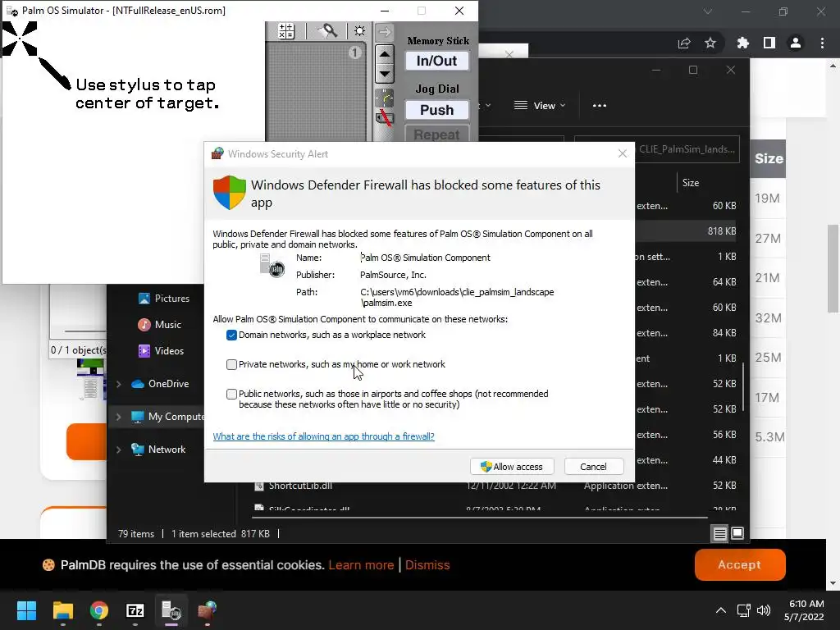The image size is (840, 630).
Task: Open 7-Zip from the taskbar
Action: (x=135, y=610)
